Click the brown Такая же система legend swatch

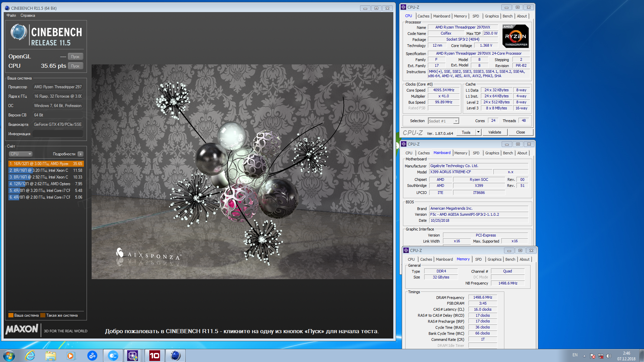click(43, 315)
